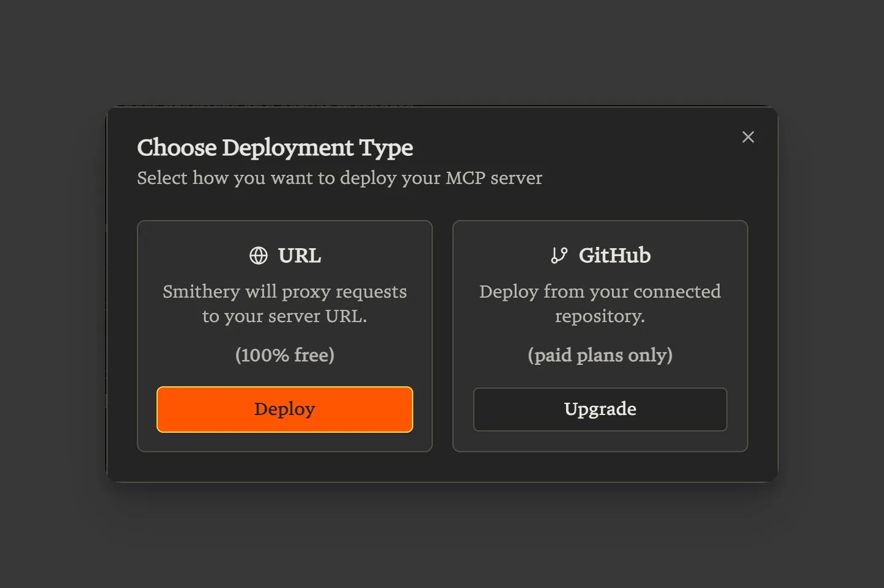Click the word "repository." in the GitHub card
This screenshot has height=588, width=884.
tap(600, 316)
